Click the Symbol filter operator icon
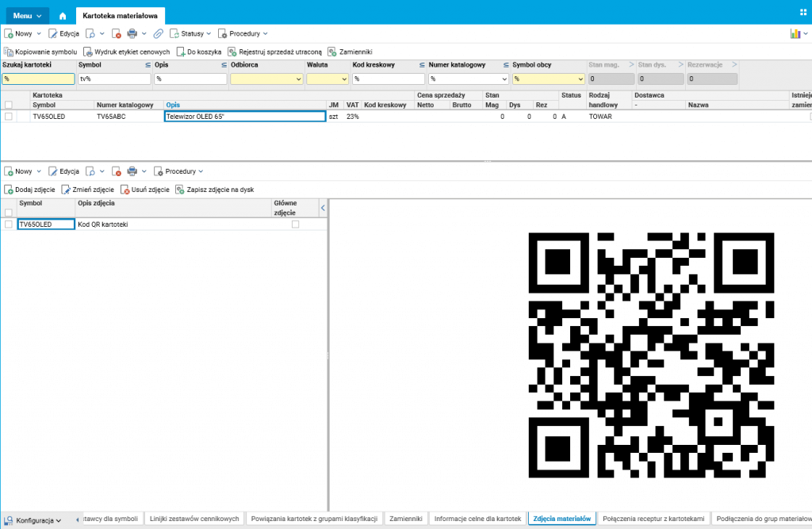812x529 pixels. [x=147, y=65]
